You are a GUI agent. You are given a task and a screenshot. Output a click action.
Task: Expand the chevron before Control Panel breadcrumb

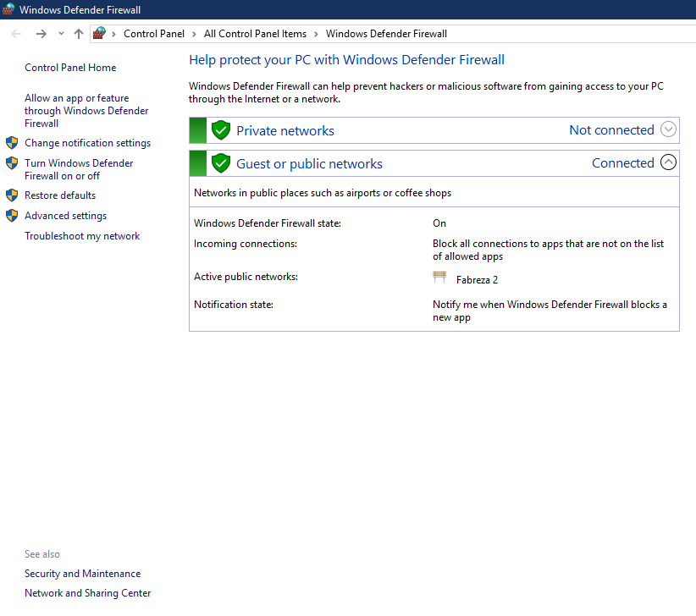pyautogui.click(x=114, y=34)
